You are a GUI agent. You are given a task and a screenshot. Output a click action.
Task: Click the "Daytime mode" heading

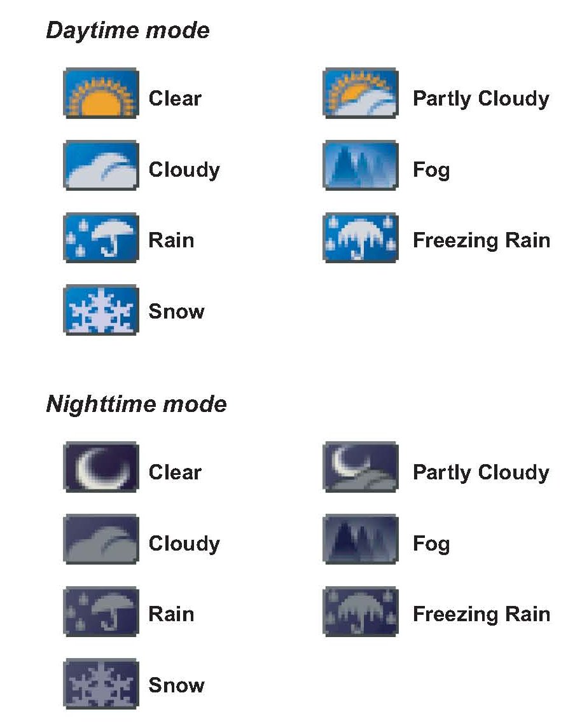pyautogui.click(x=128, y=31)
